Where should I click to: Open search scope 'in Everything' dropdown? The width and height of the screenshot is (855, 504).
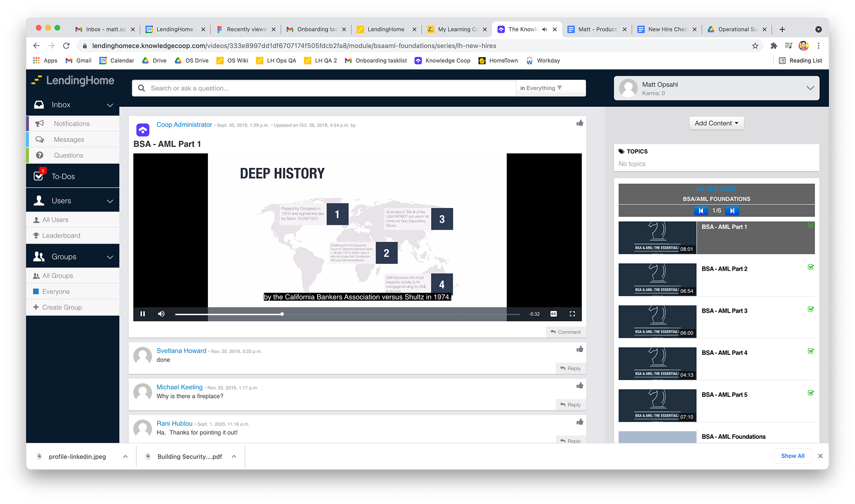pos(541,88)
